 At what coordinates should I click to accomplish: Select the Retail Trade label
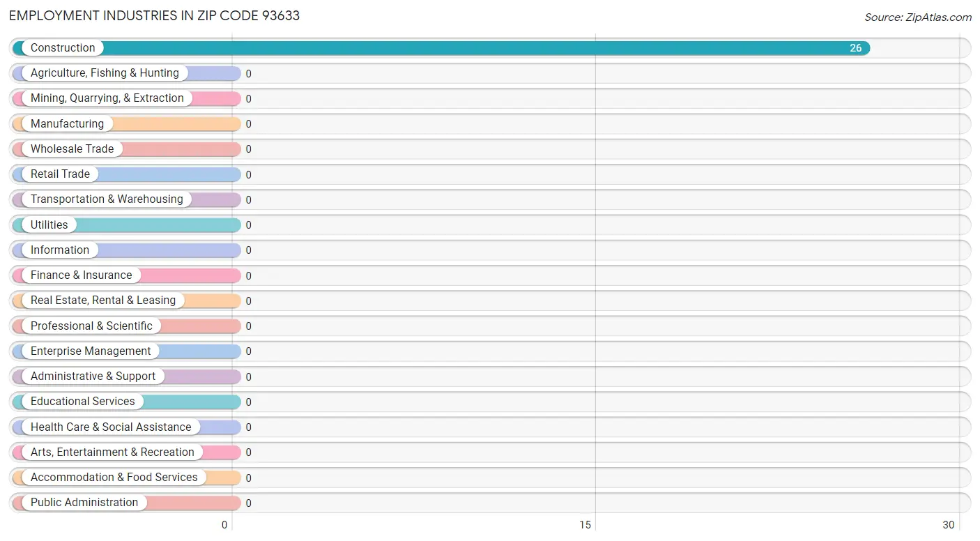(x=60, y=174)
